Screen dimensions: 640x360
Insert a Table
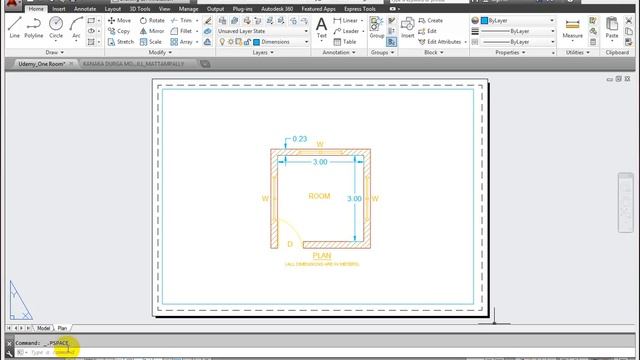[345, 42]
